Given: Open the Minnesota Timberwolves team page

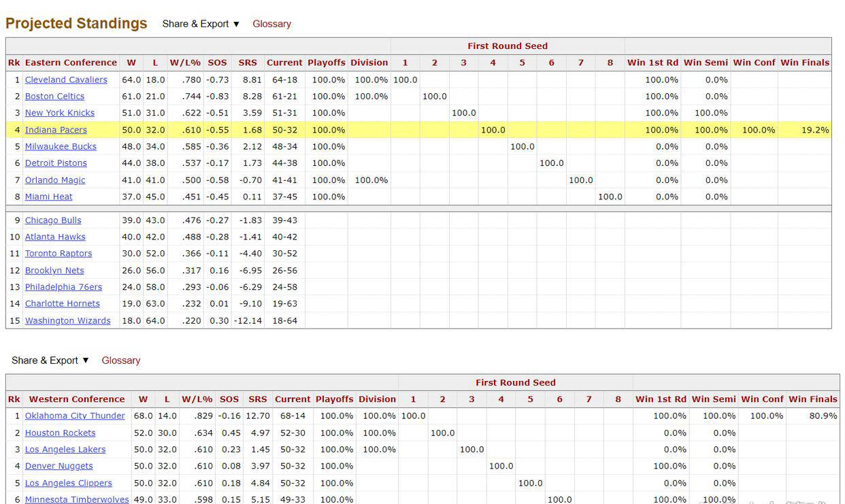Looking at the screenshot, I should tap(77, 499).
